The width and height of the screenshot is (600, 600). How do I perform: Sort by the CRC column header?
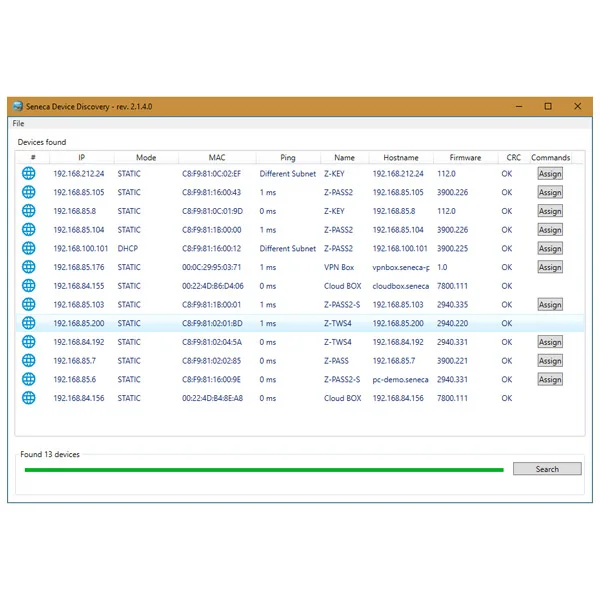tap(514, 158)
